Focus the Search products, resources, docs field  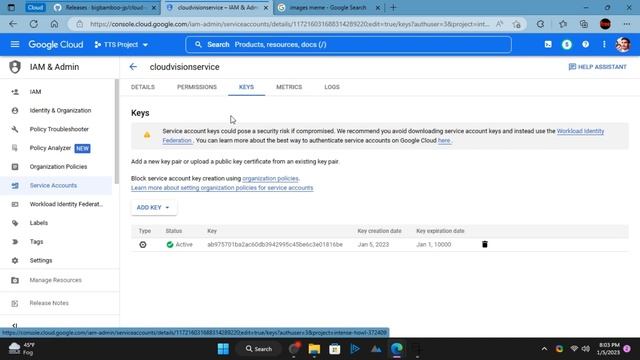(x=348, y=44)
